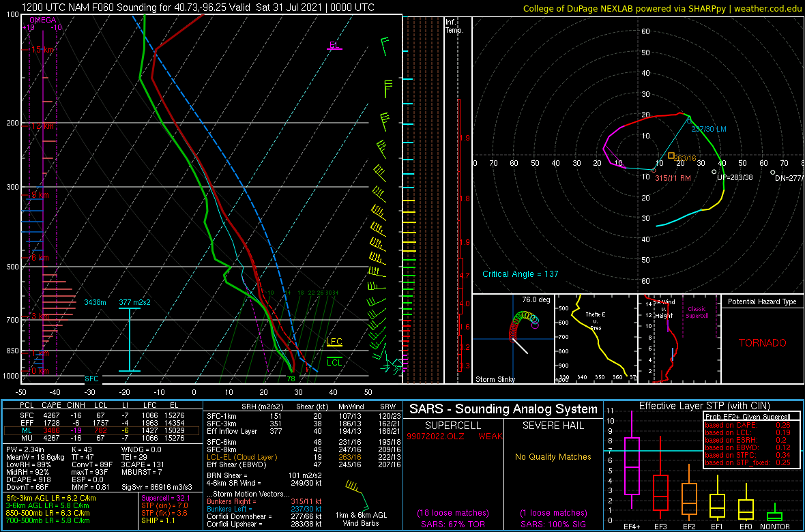Click the STP (cin) = 7.0 value
Image resolution: width=805 pixels, height=532 pixels.
tap(166, 505)
